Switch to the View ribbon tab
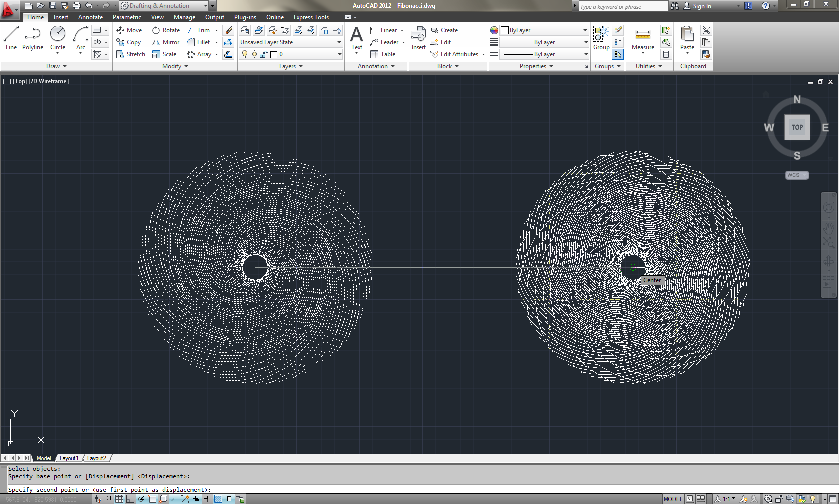The height and width of the screenshot is (504, 839). (x=157, y=17)
